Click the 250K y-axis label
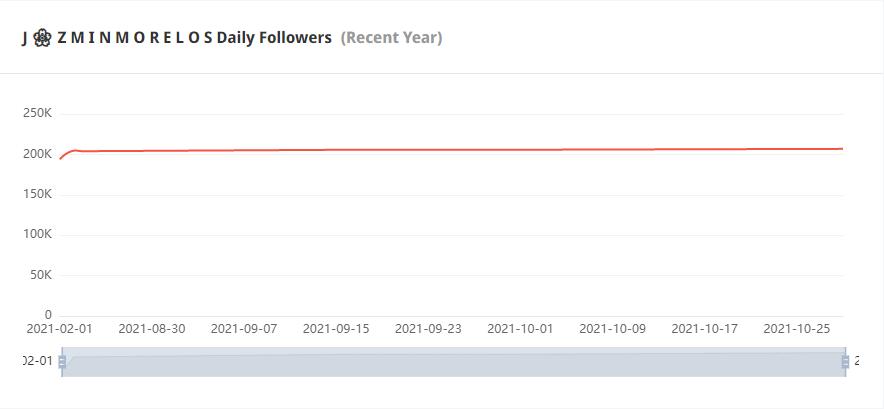Screen dimensions: 884x409 37,113
